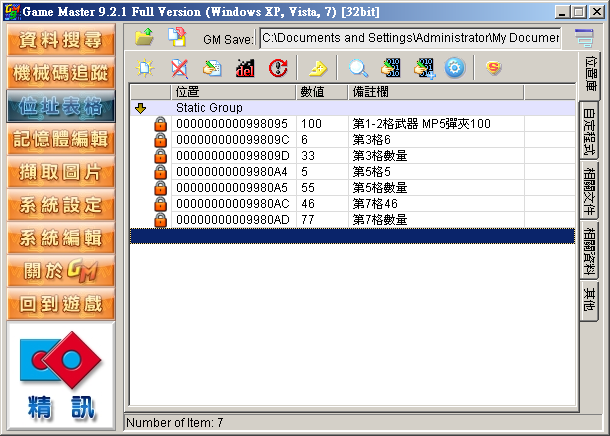Image resolution: width=610 pixels, height=436 pixels.
Task: Click the 備註欄 column header
Action: 436,92
